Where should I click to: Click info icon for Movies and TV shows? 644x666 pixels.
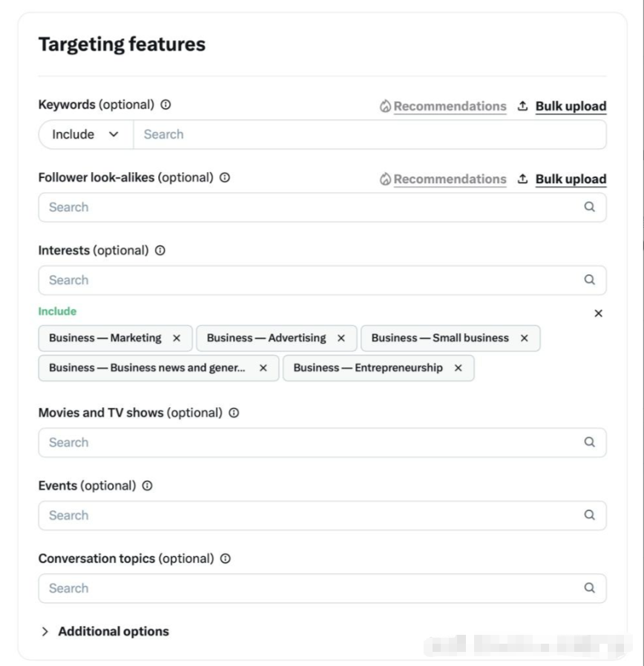[234, 413]
